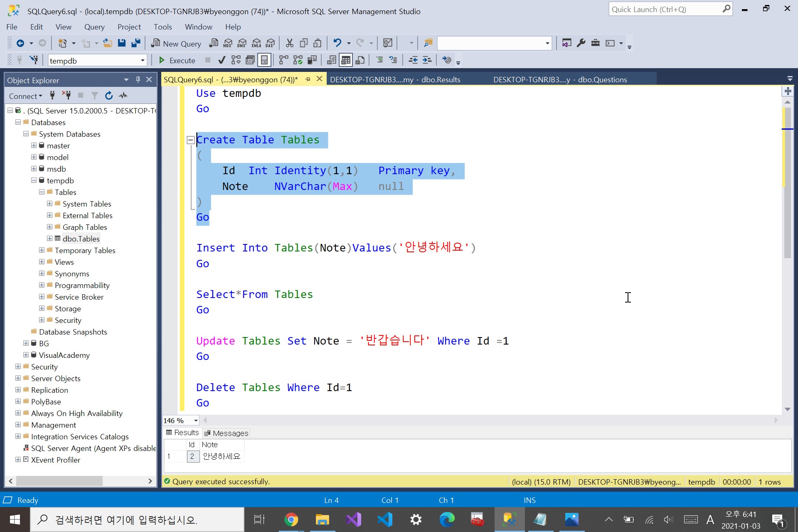Viewport: 798px width, 532px height.
Task: Click Specify Values for Template Parameters icon
Action: [x=447, y=60]
